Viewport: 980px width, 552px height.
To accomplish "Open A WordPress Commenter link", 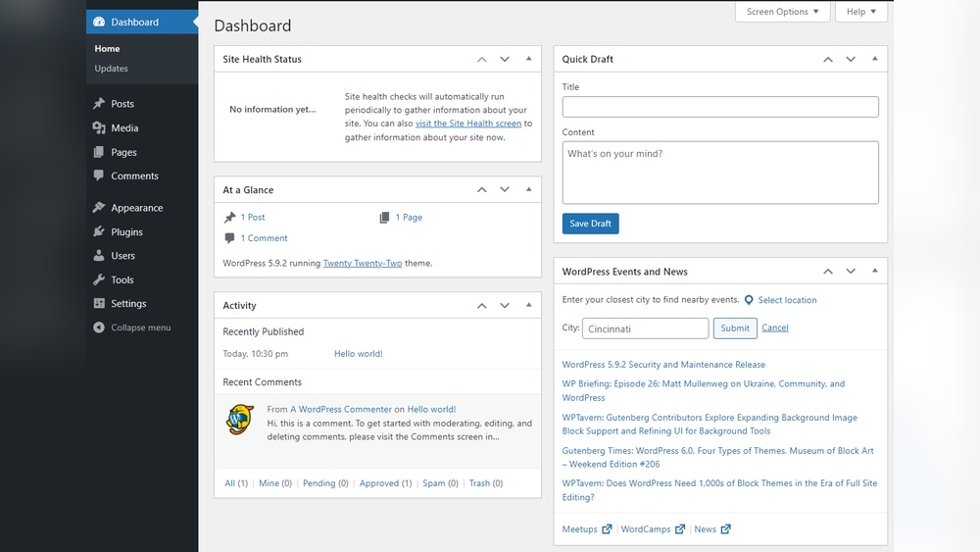I will point(341,410).
